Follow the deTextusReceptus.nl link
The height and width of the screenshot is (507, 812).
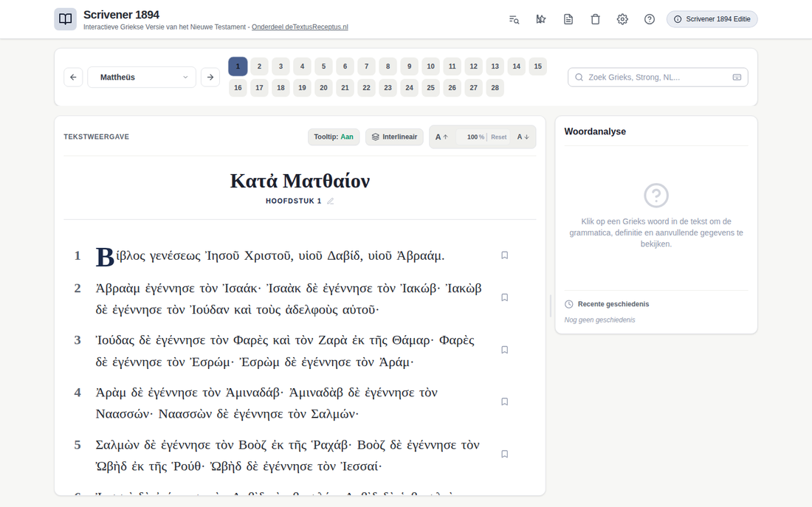point(300,27)
